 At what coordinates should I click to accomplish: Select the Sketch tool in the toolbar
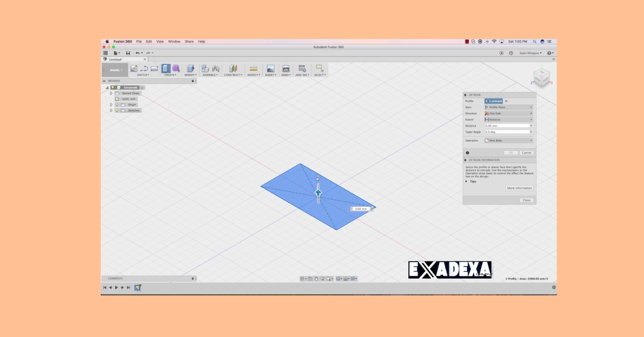[133, 69]
